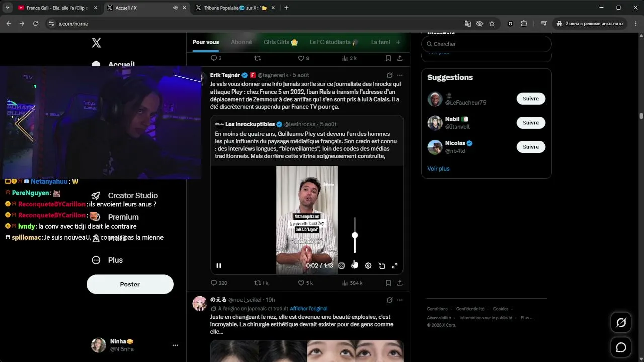The image size is (644, 362).
Task: Open the Chrome three-dot menu
Action: tap(635, 24)
